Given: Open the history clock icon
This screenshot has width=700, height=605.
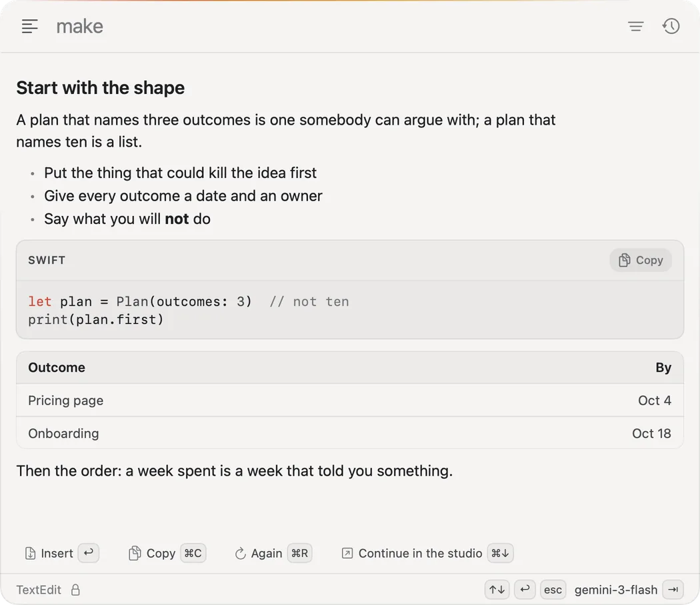Looking at the screenshot, I should (x=671, y=26).
